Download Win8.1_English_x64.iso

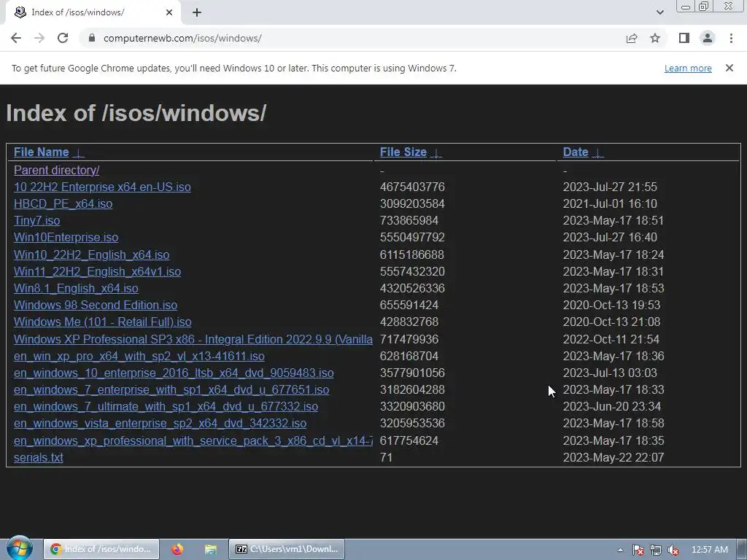(76, 288)
